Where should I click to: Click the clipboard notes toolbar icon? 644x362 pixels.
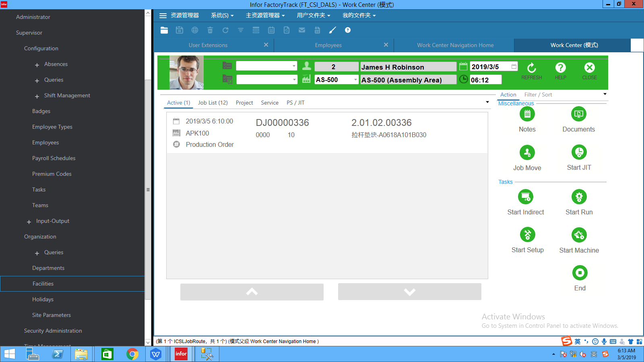click(x=271, y=30)
